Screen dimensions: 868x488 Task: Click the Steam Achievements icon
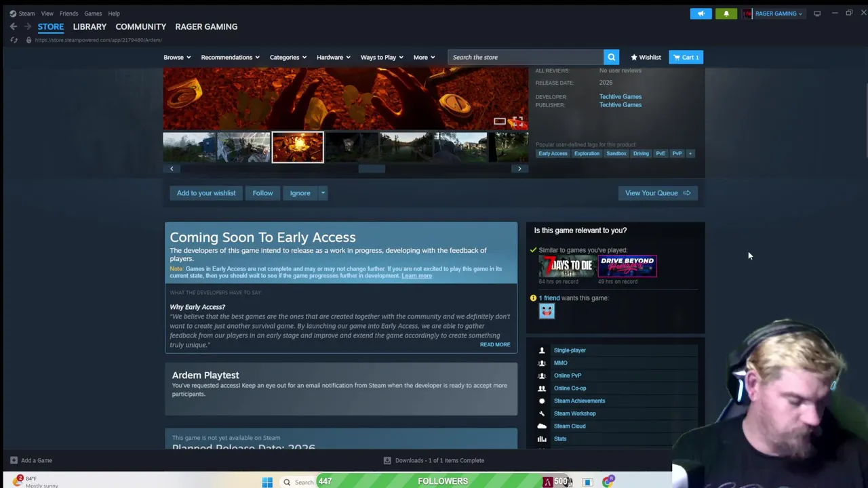541,401
